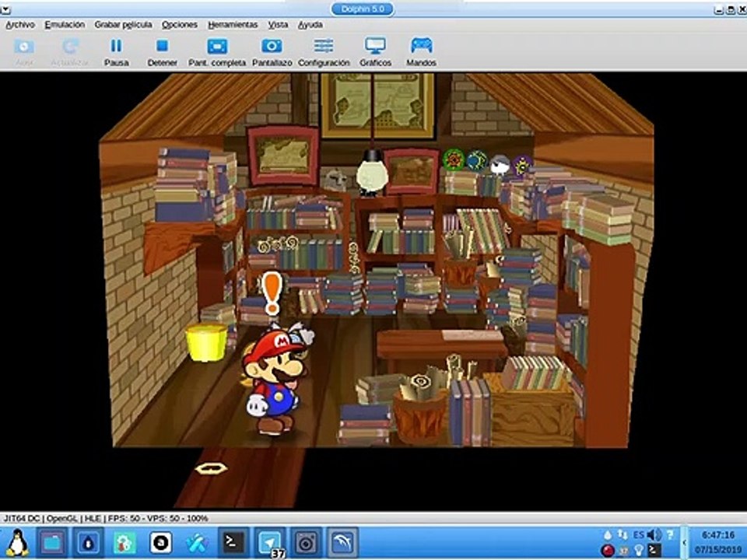Click the orange exclamation mark above Mario
This screenshot has width=747, height=560.
(272, 293)
